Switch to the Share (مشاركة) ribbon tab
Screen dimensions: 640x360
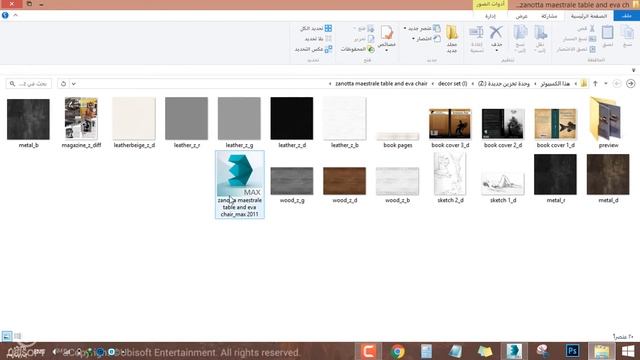click(x=549, y=16)
